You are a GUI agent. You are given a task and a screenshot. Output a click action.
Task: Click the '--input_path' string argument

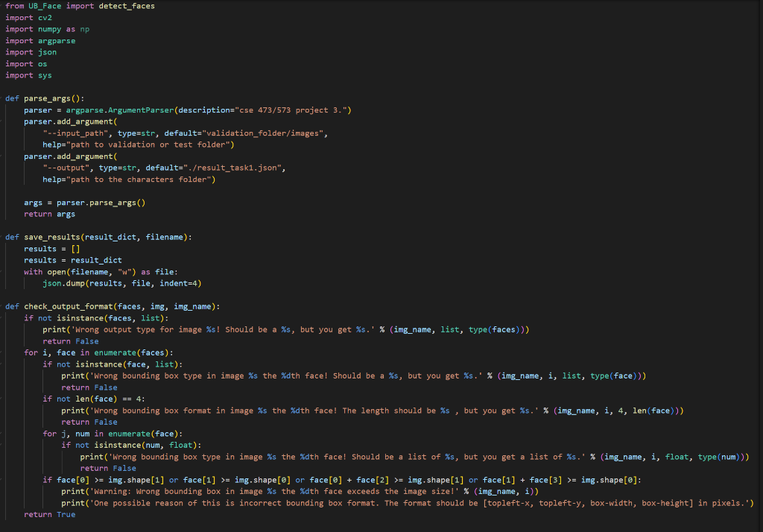coord(75,133)
